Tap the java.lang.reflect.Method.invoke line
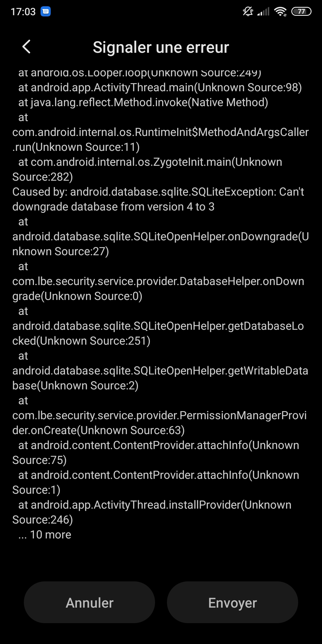322x644 pixels. [143, 102]
